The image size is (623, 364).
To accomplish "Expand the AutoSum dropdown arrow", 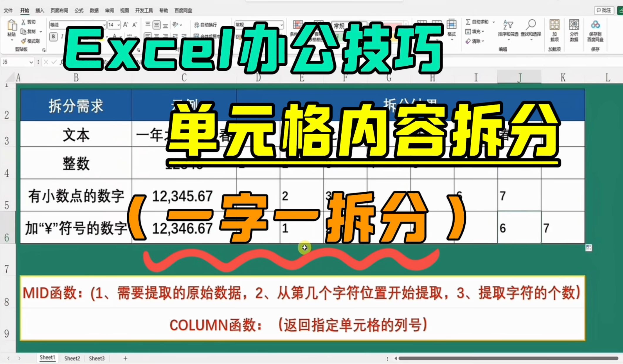I will click(x=494, y=22).
